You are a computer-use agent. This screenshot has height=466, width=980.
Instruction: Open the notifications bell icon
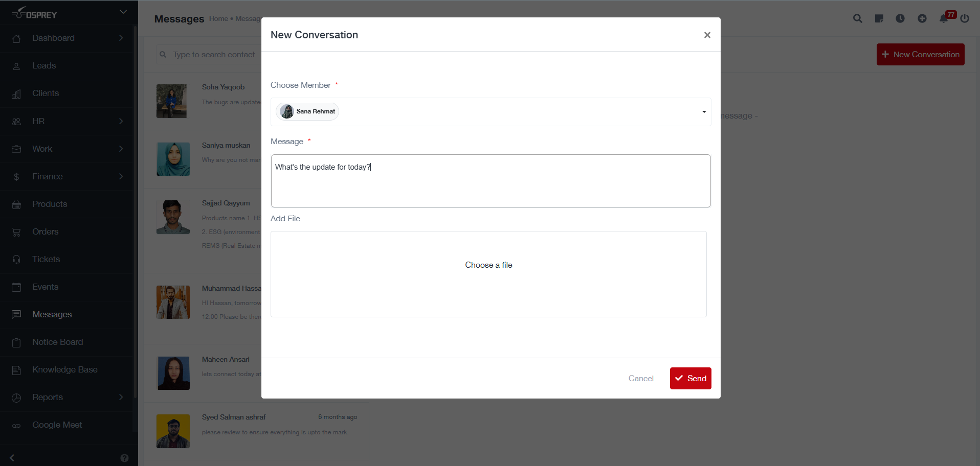[x=944, y=18]
